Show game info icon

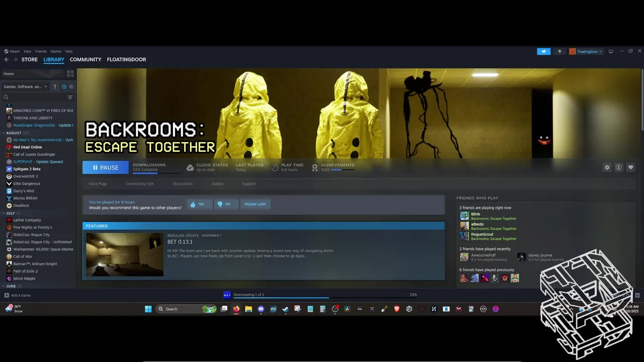619,167
